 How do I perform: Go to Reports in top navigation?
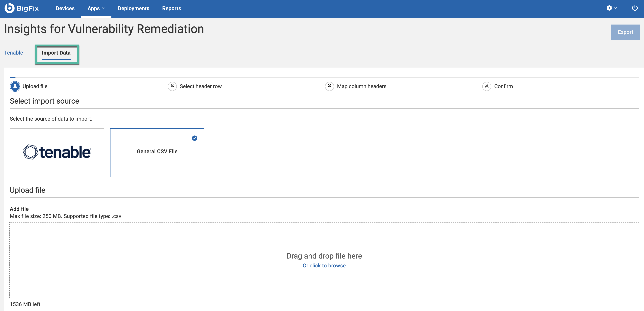172,8
